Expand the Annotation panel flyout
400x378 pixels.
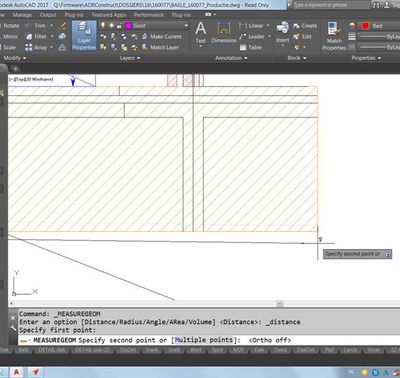click(x=231, y=58)
